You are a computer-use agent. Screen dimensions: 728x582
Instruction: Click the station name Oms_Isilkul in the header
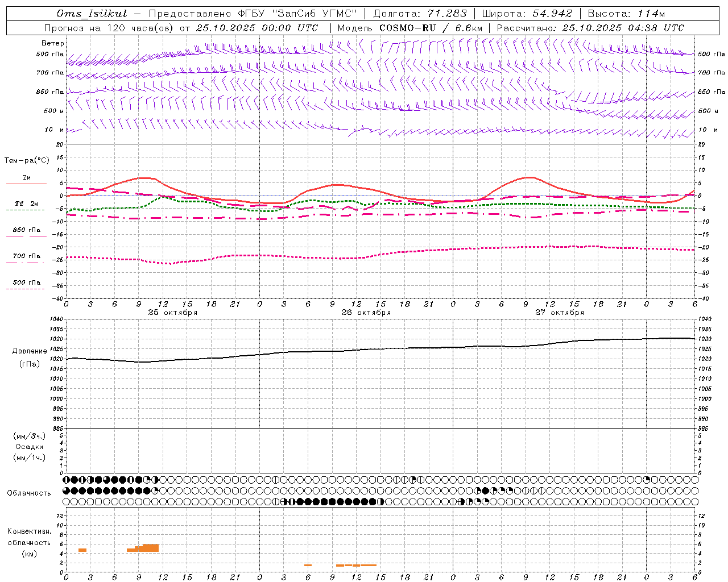(x=92, y=14)
